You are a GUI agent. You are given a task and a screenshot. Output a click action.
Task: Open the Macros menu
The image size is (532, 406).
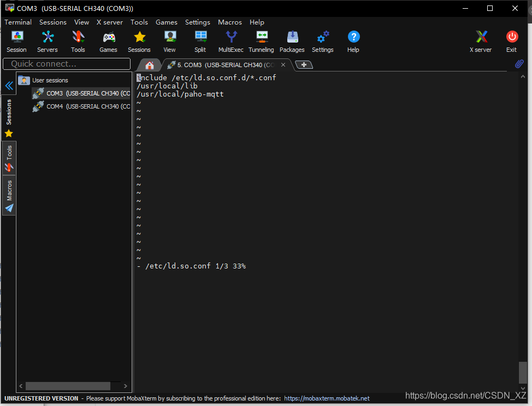click(230, 22)
